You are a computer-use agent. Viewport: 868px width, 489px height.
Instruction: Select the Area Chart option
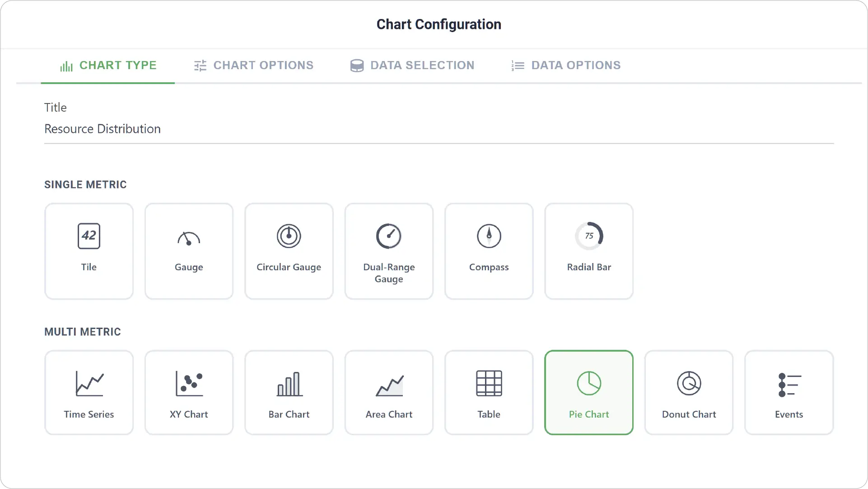click(389, 392)
